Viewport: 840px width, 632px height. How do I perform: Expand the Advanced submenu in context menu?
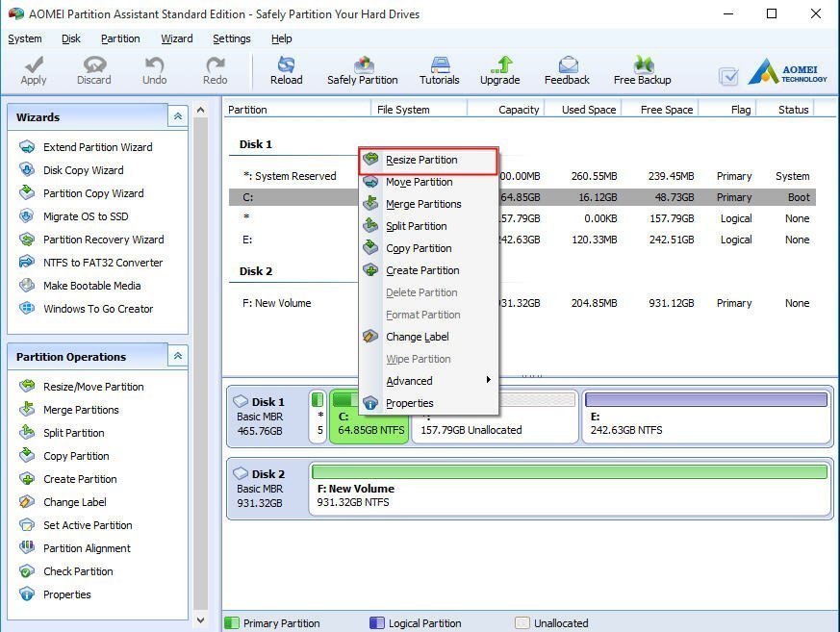(x=428, y=381)
